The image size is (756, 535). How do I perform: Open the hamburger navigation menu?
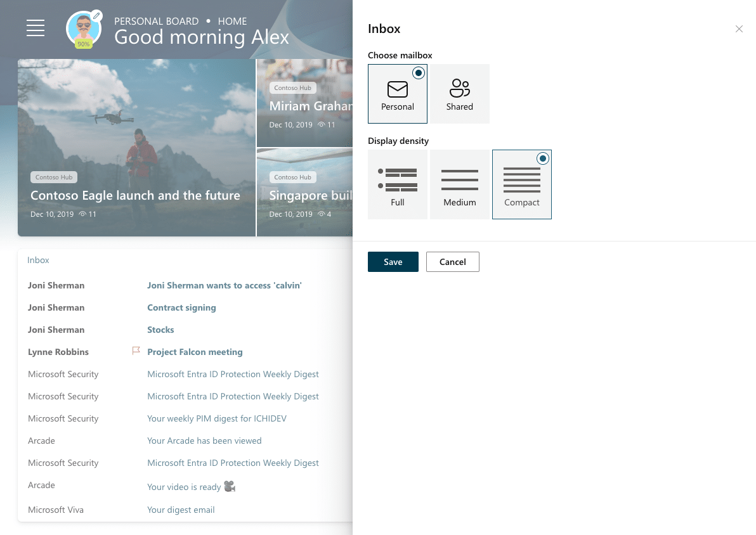[x=36, y=28]
